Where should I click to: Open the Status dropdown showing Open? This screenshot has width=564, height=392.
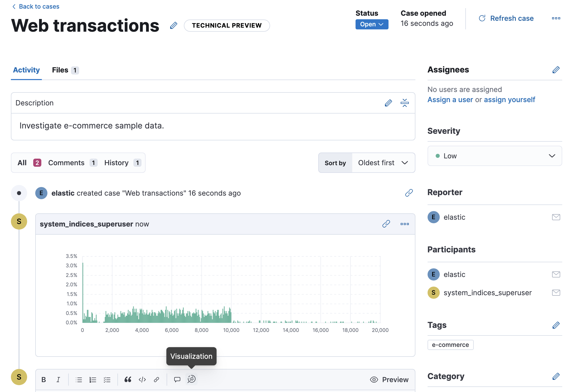point(372,24)
